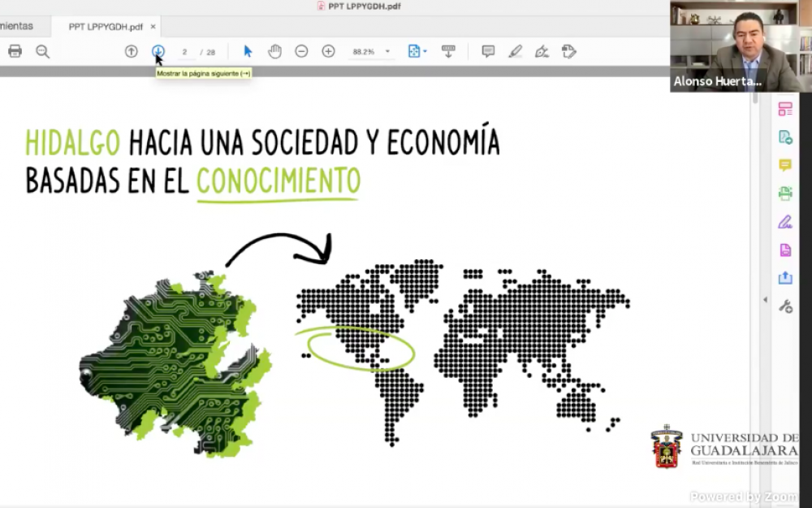The image size is (812, 508).
Task: Click the search magnifier icon
Action: tap(42, 51)
